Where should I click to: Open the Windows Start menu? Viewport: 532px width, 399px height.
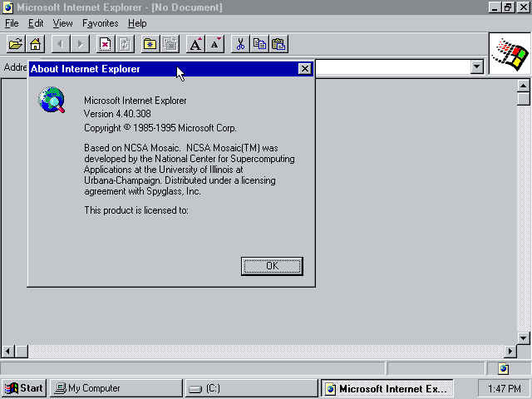pos(24,388)
